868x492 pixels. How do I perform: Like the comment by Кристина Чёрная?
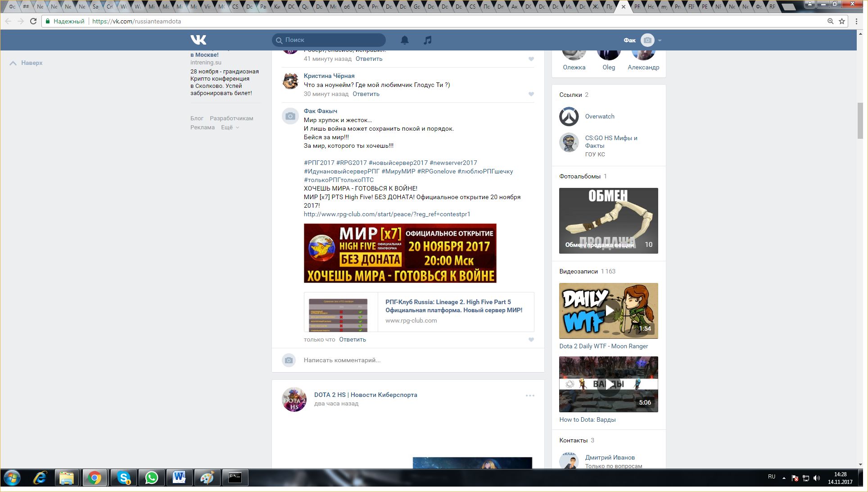coord(531,94)
